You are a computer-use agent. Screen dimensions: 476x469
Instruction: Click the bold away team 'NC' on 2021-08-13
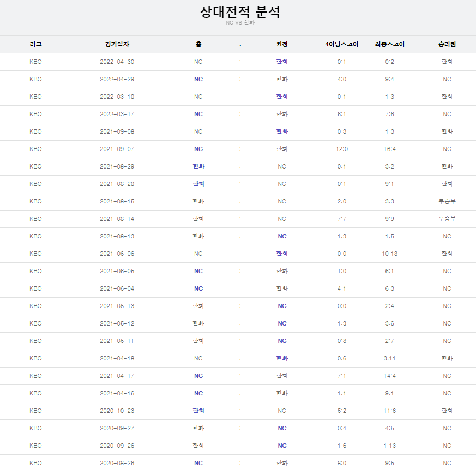click(282, 237)
